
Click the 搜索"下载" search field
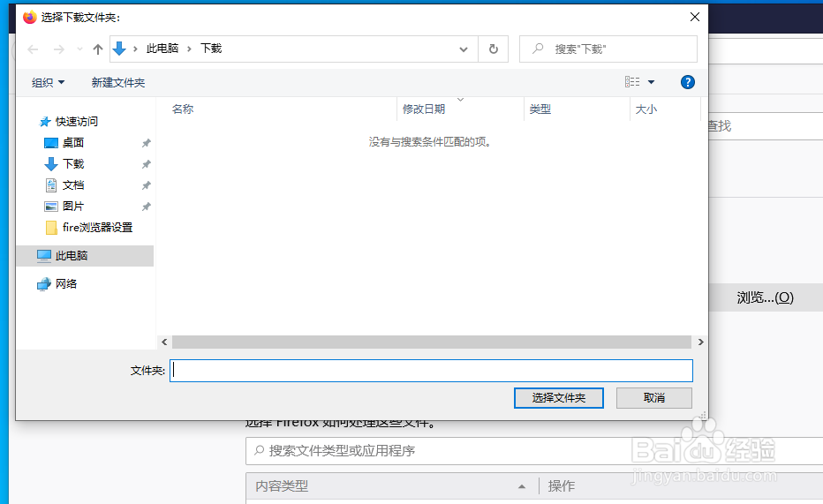[x=608, y=49]
